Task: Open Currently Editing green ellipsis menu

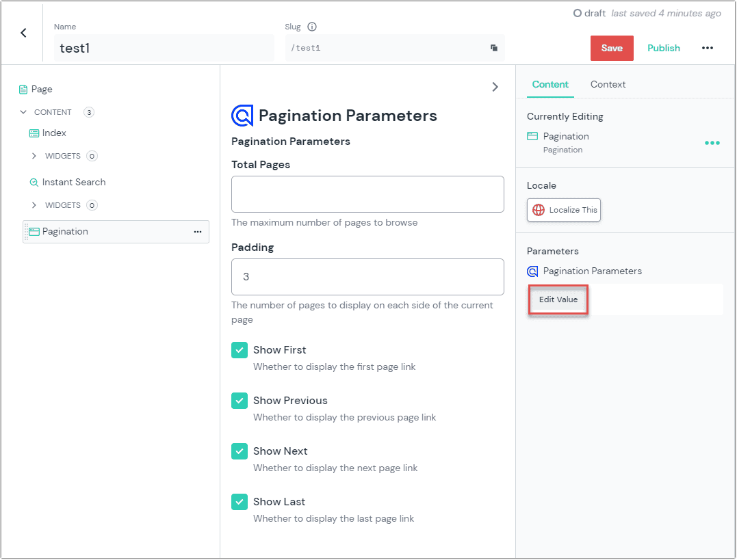Action: pyautogui.click(x=712, y=143)
